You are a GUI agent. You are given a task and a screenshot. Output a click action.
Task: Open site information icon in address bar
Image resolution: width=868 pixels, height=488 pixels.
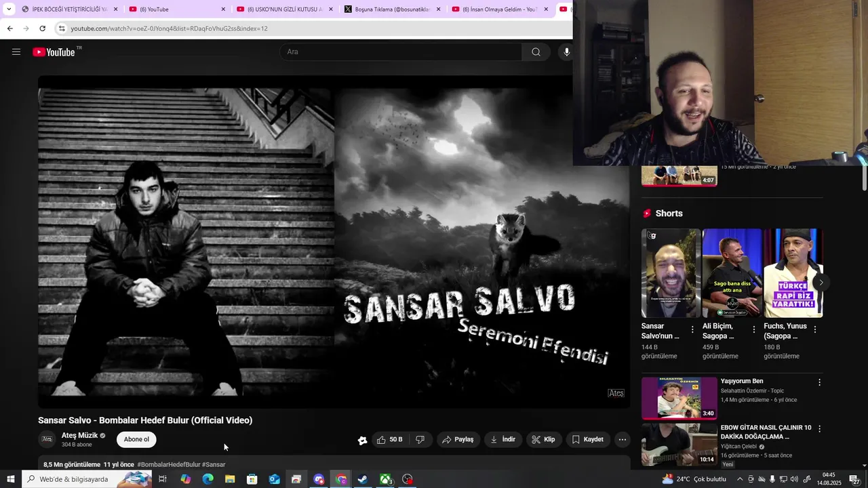(x=62, y=28)
